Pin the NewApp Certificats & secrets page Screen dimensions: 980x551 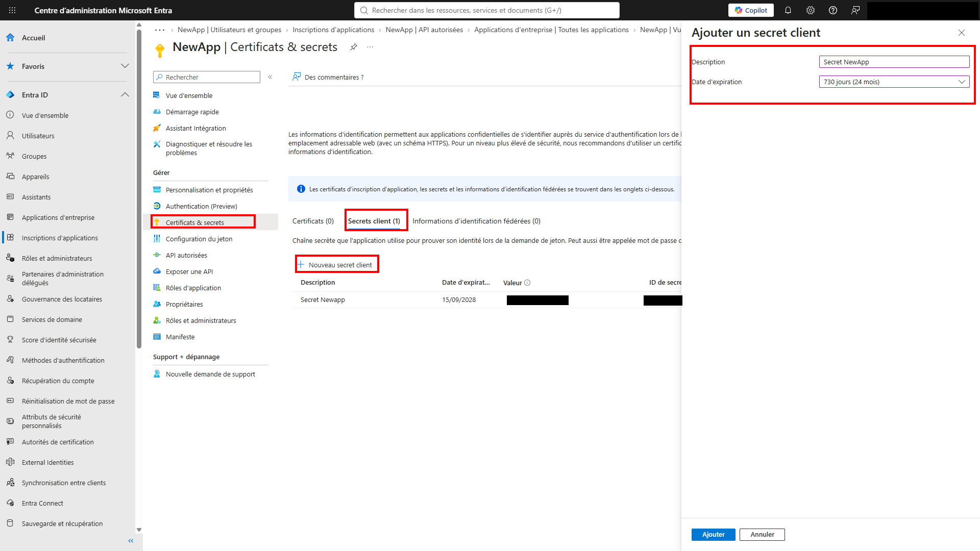point(353,47)
